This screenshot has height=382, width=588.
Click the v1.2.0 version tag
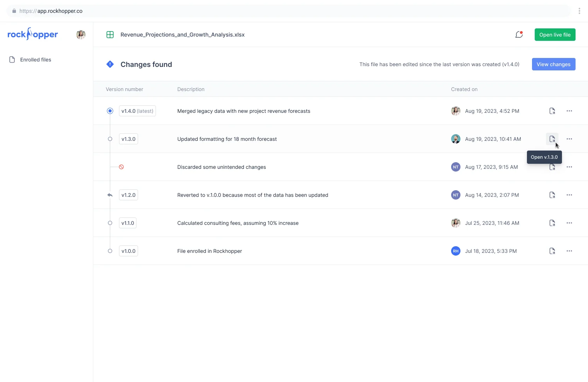click(128, 195)
